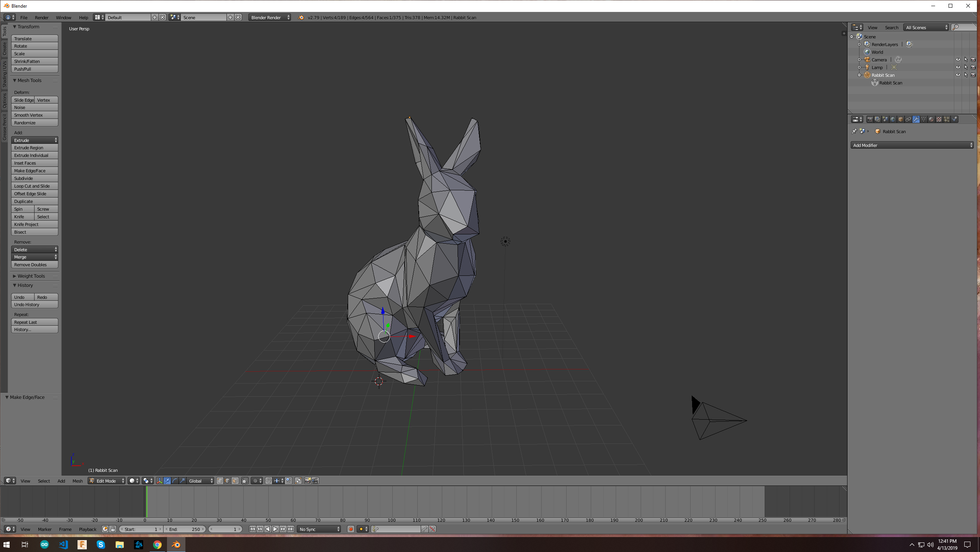Open the No Sync dropdown
This screenshot has width=980, height=552.
(319, 529)
